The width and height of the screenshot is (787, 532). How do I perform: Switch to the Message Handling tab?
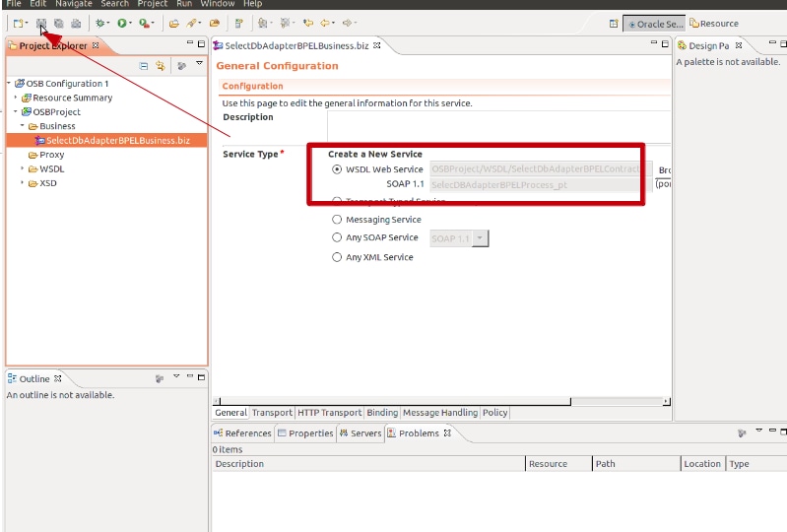coord(440,413)
